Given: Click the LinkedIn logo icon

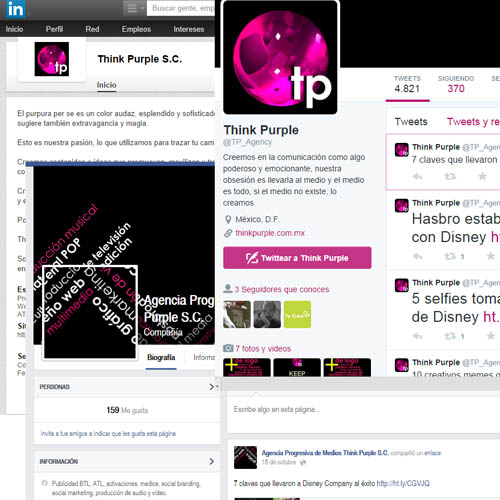Looking at the screenshot, I should (x=16, y=9).
